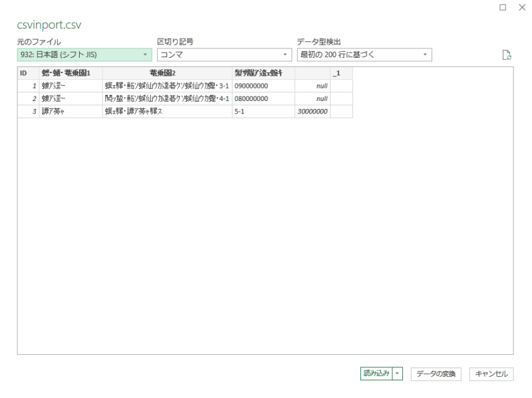Click the cell containing 090000000
The image size is (532, 398).
263,86
